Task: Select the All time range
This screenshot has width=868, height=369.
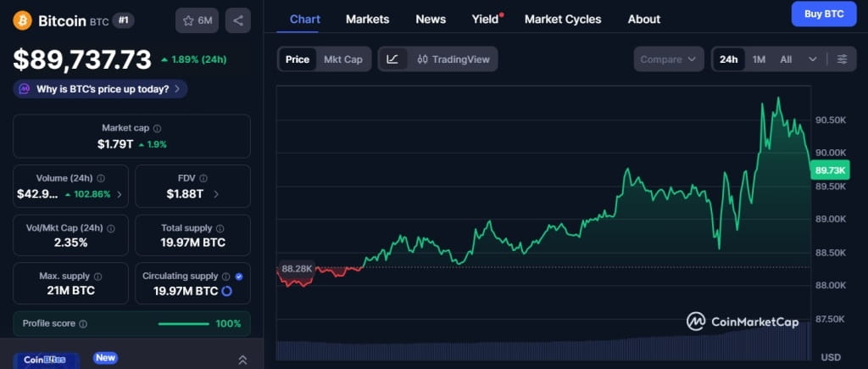Action: point(786,59)
